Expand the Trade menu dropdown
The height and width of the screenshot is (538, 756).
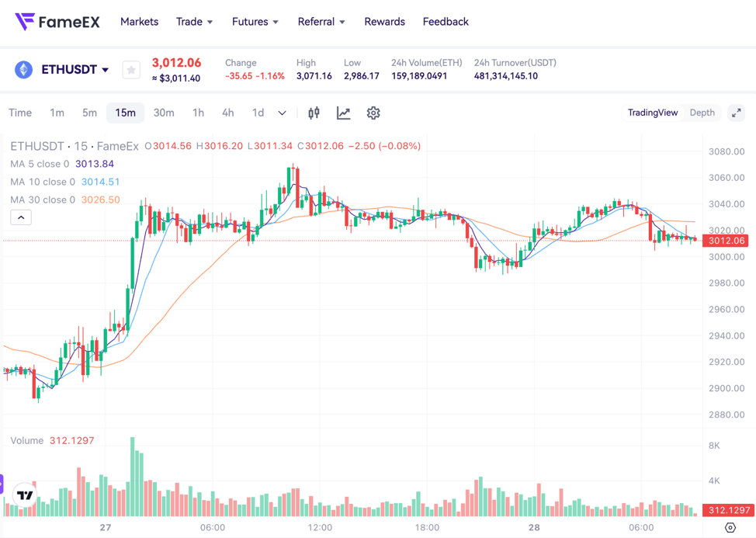pyautogui.click(x=194, y=22)
